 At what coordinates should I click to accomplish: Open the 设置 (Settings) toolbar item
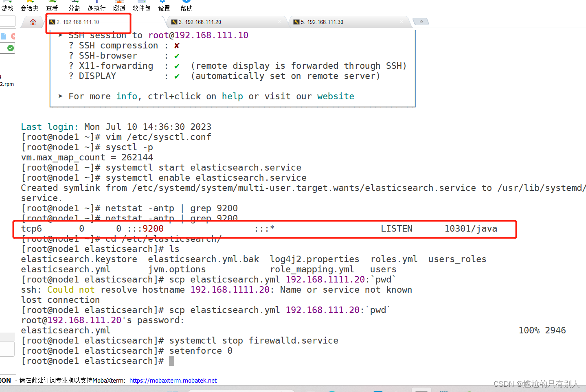(x=164, y=6)
